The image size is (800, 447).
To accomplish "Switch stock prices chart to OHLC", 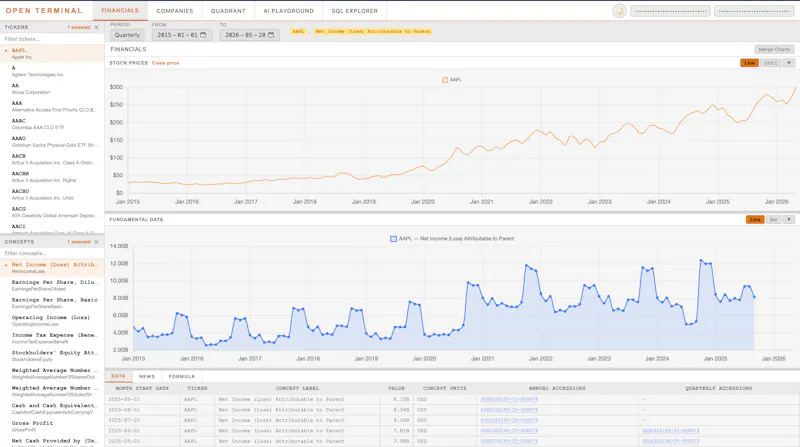I will point(770,63).
